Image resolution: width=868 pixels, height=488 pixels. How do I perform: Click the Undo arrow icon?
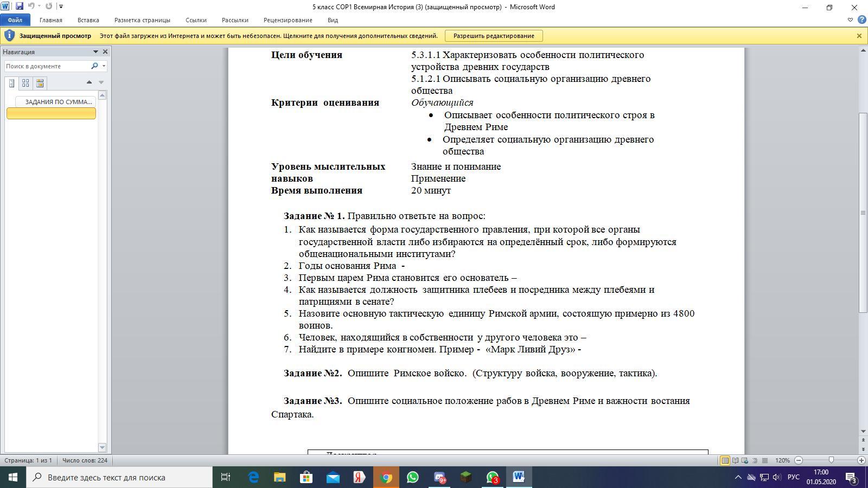click(x=31, y=7)
